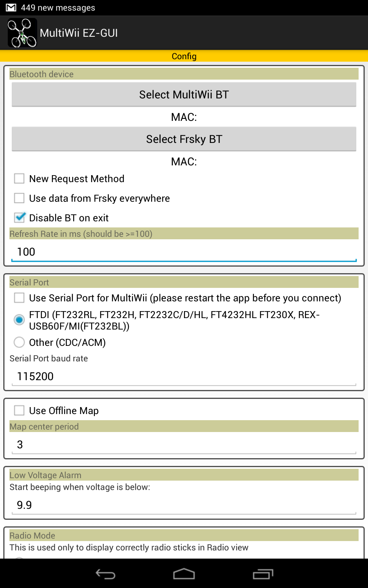Tap the Back navigation icon

pos(105,574)
